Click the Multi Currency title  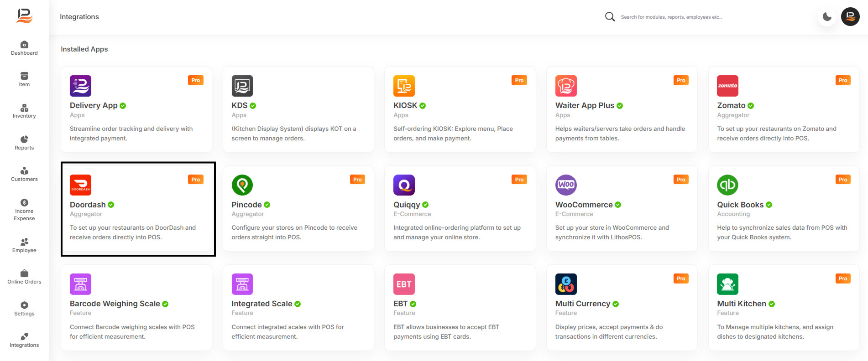[x=582, y=304]
